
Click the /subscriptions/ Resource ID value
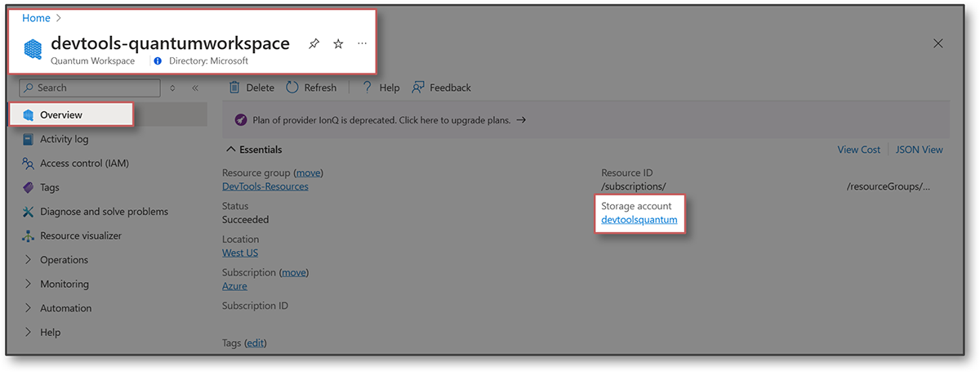(634, 186)
